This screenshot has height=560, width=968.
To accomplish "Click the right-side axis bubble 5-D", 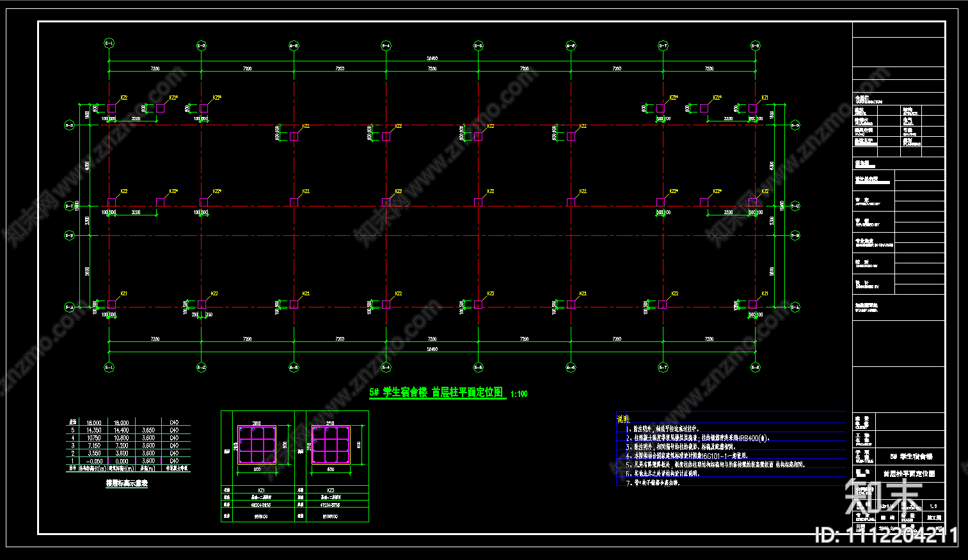I will [x=795, y=125].
